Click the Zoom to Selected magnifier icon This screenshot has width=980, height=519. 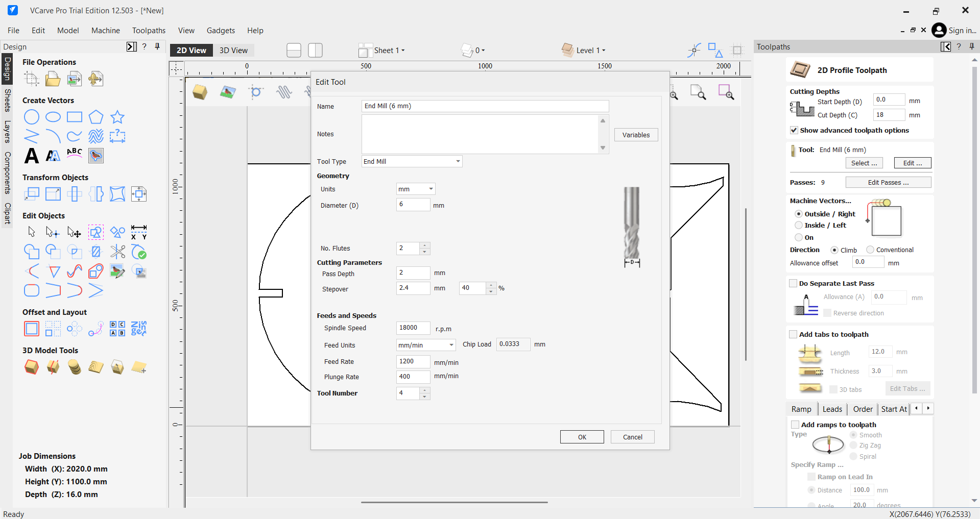click(x=726, y=92)
